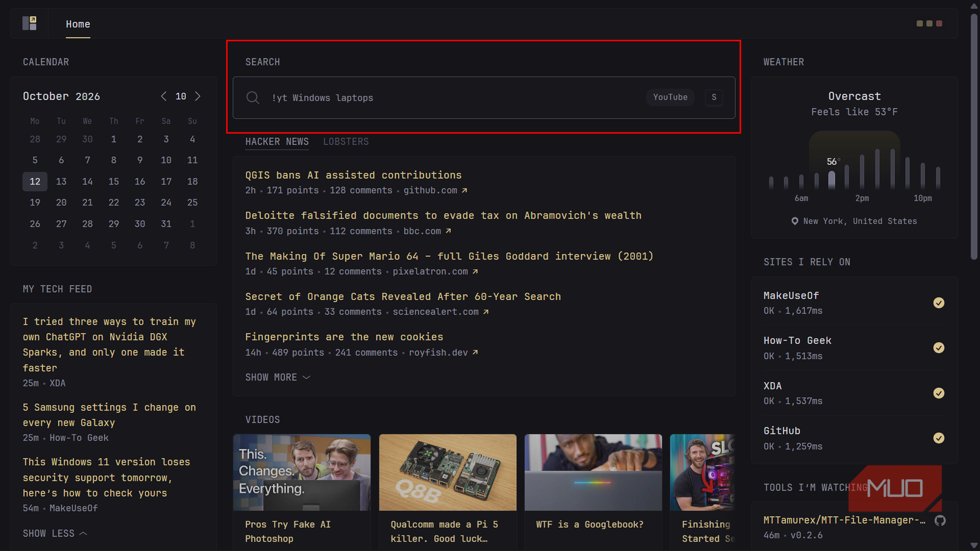This screenshot has width=980, height=551.
Task: Open the 'Pros Try Fake AI Photoshop' video thumbnail
Action: (x=302, y=472)
